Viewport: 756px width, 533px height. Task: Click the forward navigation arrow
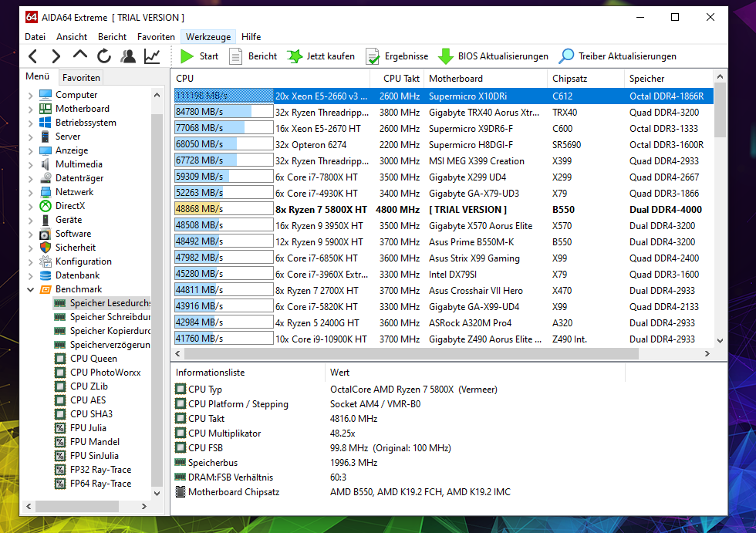click(x=56, y=56)
